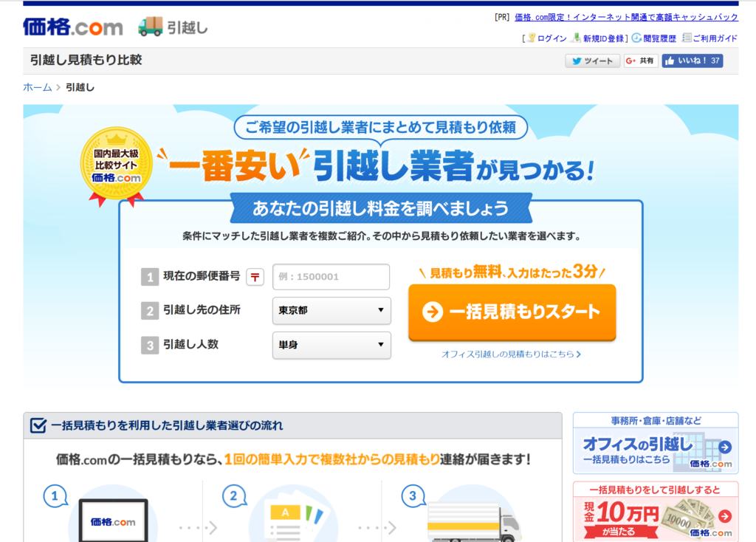Click the 引越し breadcrumb text

[80, 87]
